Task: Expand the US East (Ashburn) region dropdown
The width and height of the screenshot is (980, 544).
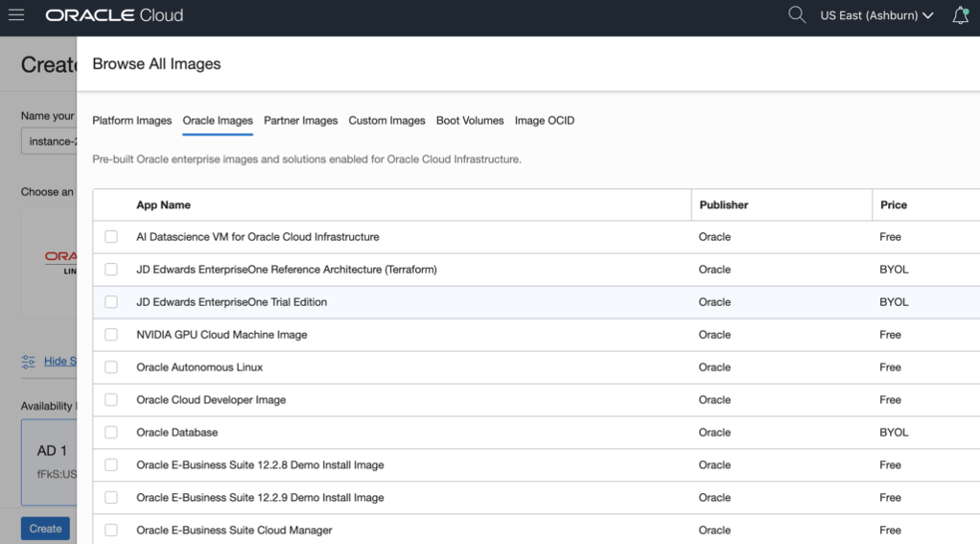Action: point(876,15)
